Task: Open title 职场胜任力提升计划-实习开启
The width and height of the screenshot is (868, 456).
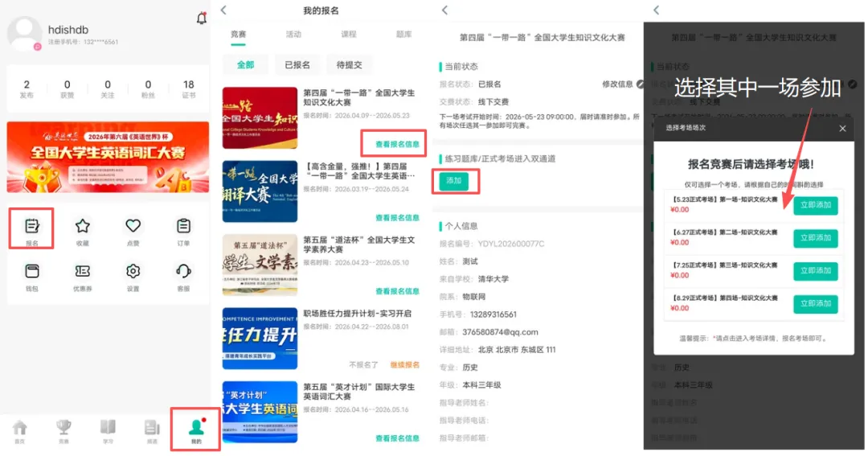Action: click(357, 314)
